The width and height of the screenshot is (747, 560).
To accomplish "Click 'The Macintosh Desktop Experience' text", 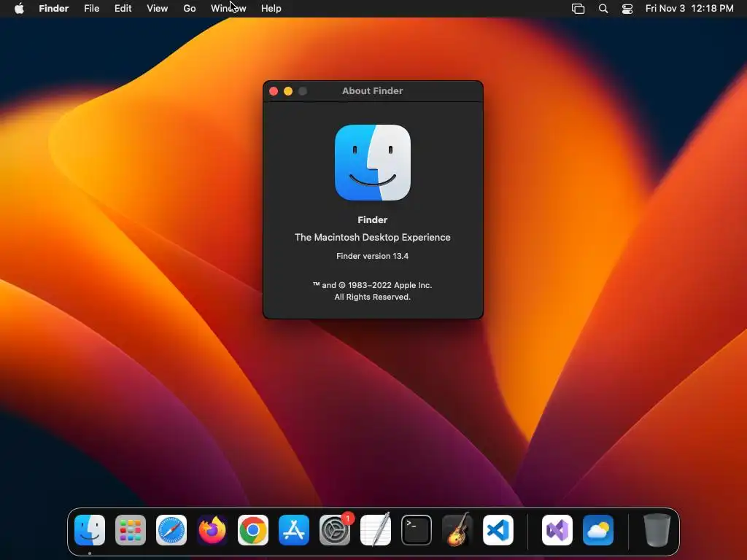I will click(x=373, y=237).
